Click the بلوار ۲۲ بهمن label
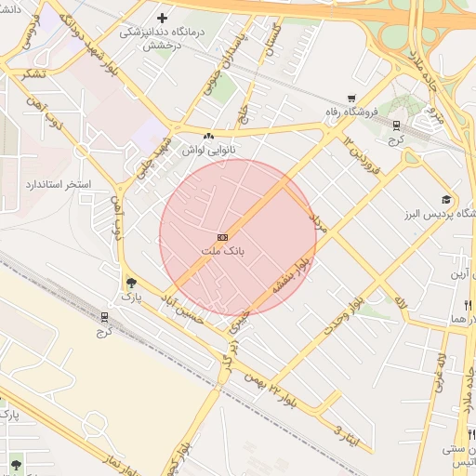This screenshot has height=476, width=476. [271, 390]
